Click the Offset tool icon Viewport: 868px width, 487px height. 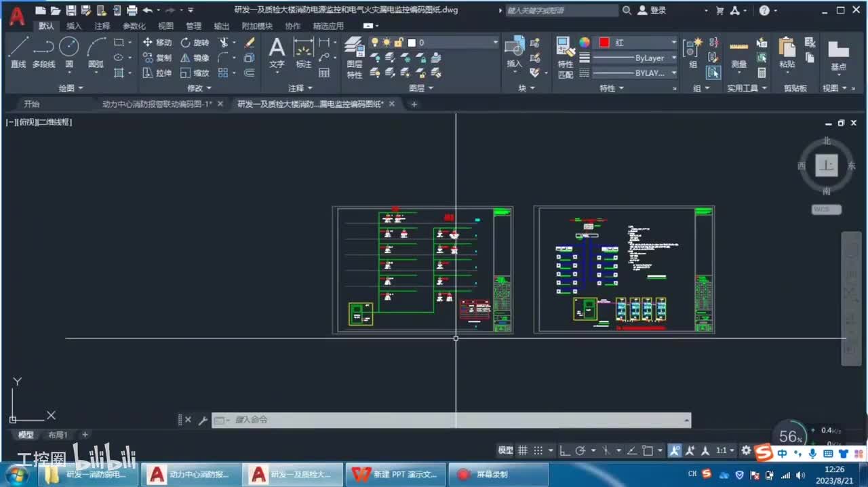(x=249, y=73)
